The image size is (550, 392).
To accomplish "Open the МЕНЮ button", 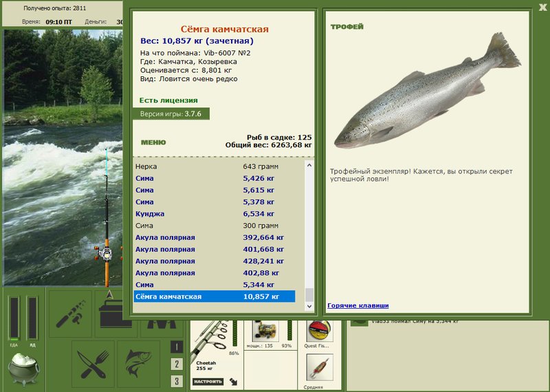I will click(x=153, y=142).
